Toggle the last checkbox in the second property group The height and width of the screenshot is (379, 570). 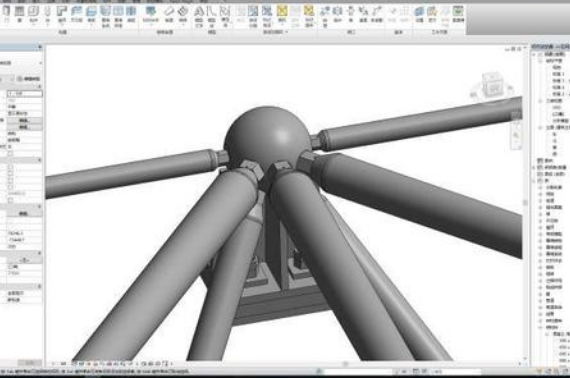(10, 200)
